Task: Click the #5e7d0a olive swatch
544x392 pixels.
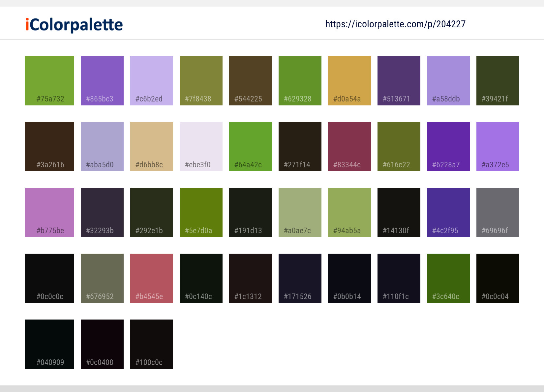Action: pos(201,212)
